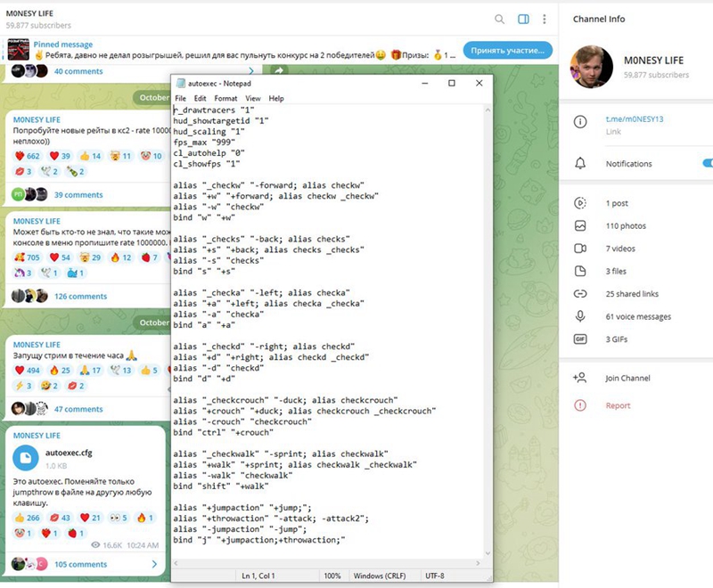Click the M0NESY LIFE channel avatar

[591, 69]
